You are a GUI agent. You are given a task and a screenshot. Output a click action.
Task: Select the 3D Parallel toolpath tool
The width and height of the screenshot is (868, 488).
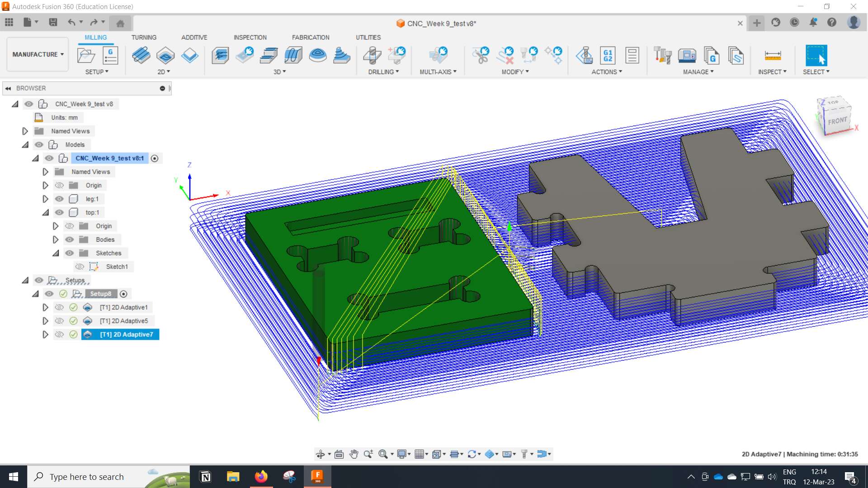pyautogui.click(x=269, y=56)
